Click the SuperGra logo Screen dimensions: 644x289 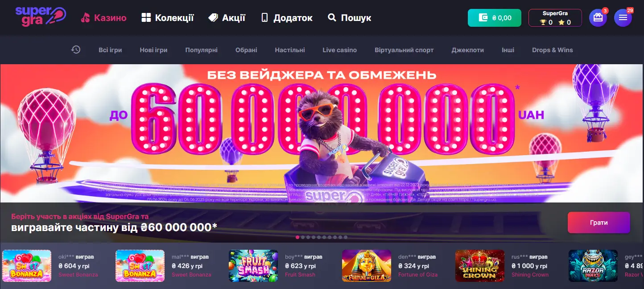[41, 16]
